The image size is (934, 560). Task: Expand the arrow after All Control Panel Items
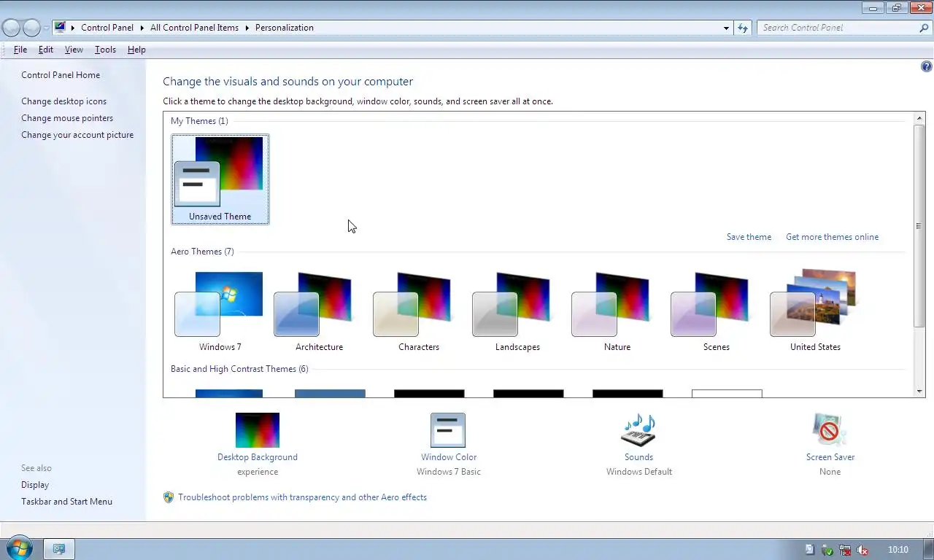[247, 28]
